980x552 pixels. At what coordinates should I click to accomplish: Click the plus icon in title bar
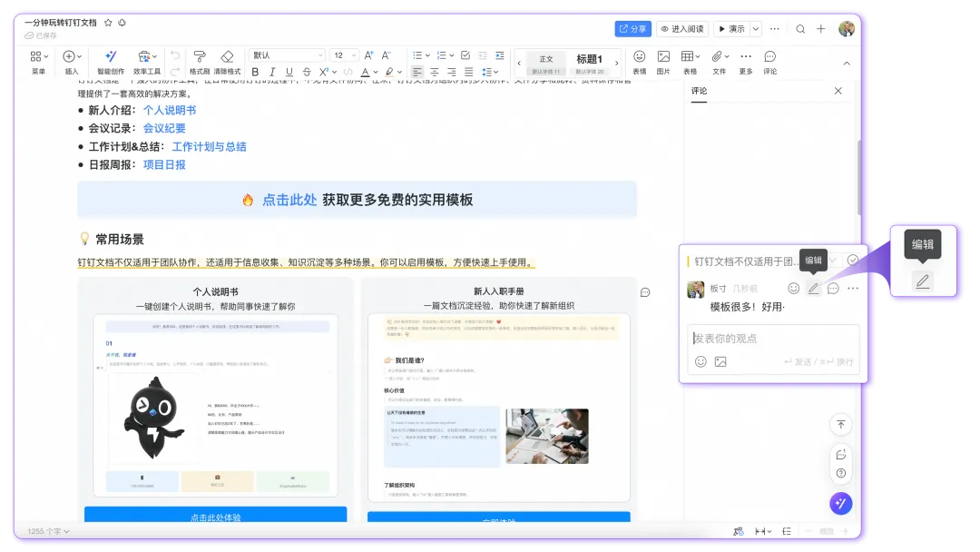click(x=820, y=29)
